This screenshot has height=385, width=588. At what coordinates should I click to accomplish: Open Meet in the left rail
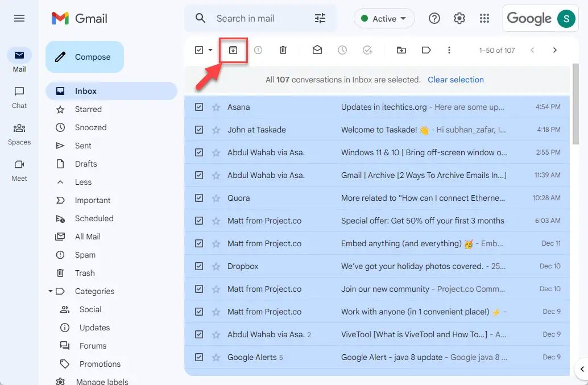click(19, 170)
